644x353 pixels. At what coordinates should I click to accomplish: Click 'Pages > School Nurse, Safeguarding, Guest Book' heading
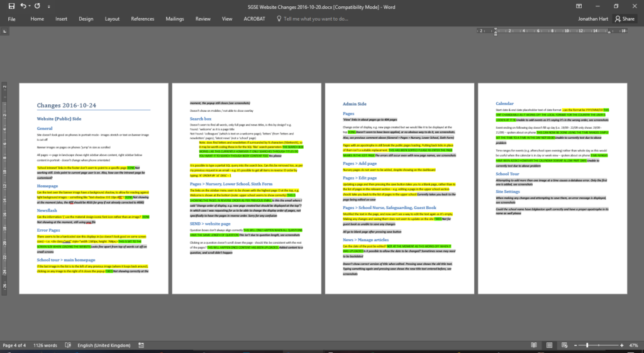coord(389,207)
